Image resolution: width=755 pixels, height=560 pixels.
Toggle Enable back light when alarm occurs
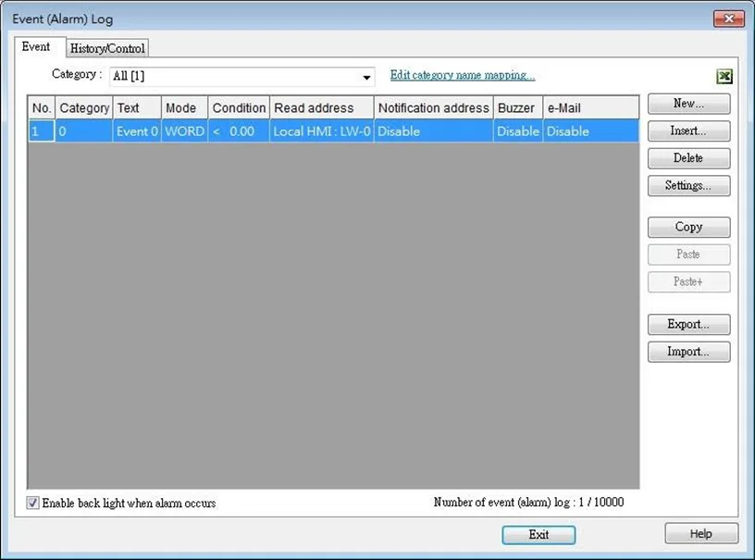[x=32, y=503]
